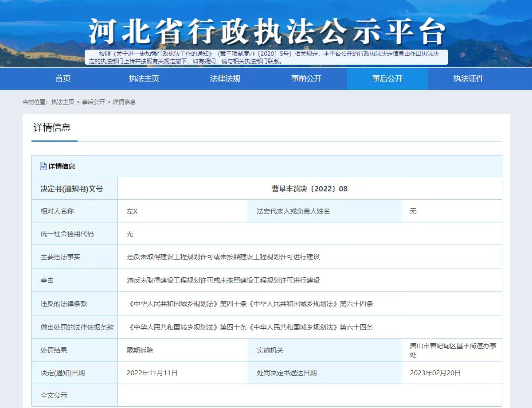Click the 决定(通知)日期 label cell
The image size is (532, 408).
pyautogui.click(x=74, y=373)
